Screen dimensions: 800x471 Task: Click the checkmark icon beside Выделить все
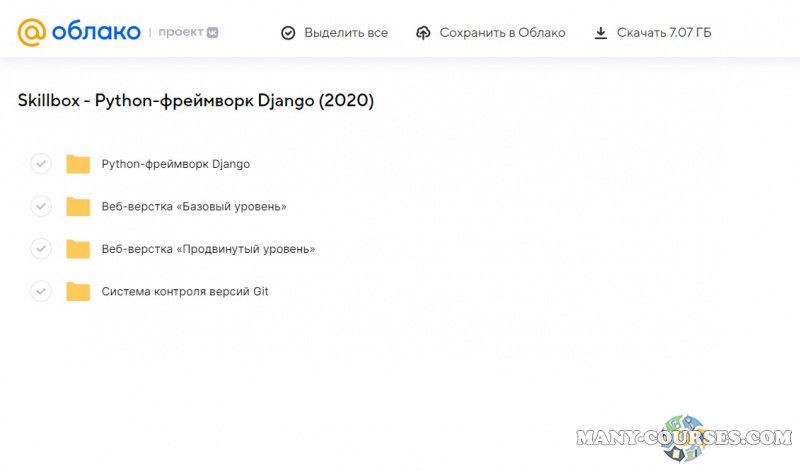(x=288, y=33)
